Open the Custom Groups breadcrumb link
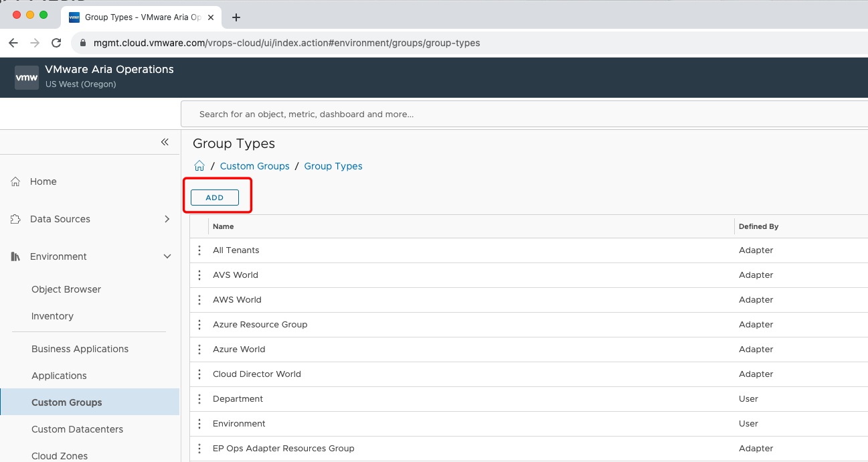Screen dimensions: 868x462 (x=254, y=165)
